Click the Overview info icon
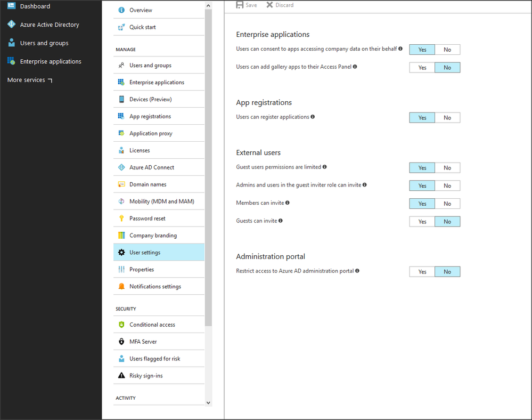 pos(121,10)
